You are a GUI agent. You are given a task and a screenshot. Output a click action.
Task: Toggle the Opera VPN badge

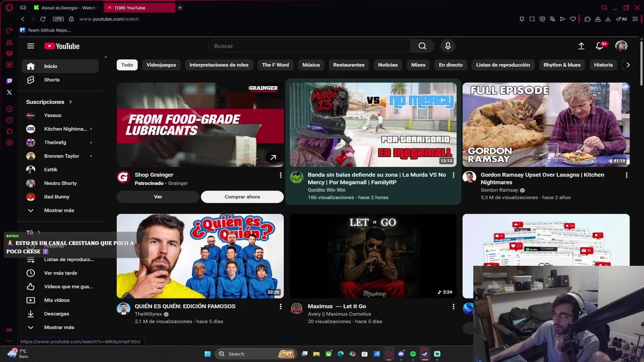(58, 19)
